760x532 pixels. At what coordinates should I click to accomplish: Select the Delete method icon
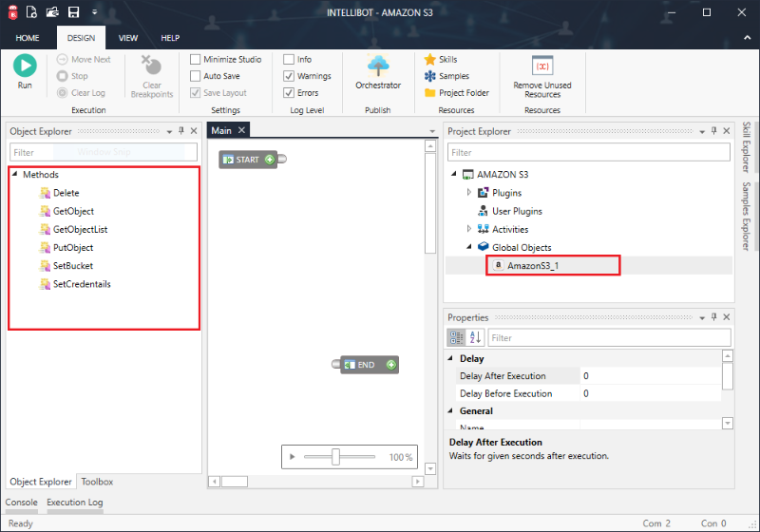click(x=45, y=193)
